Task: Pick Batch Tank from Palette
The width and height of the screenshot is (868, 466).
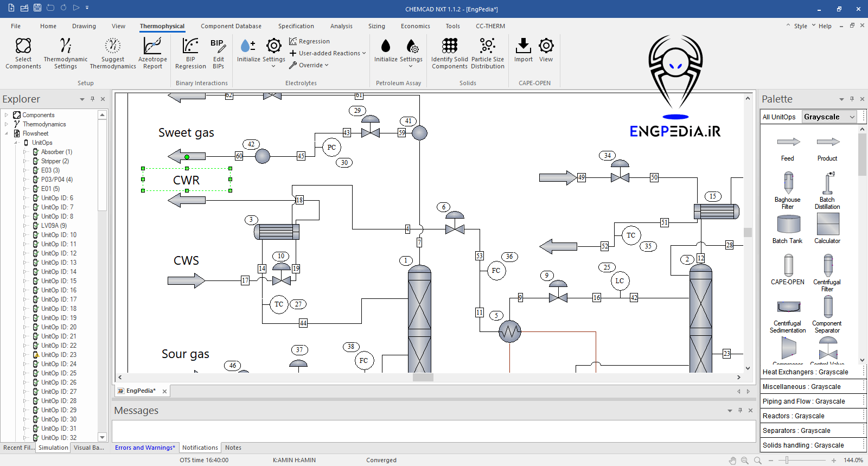Action: (x=788, y=229)
